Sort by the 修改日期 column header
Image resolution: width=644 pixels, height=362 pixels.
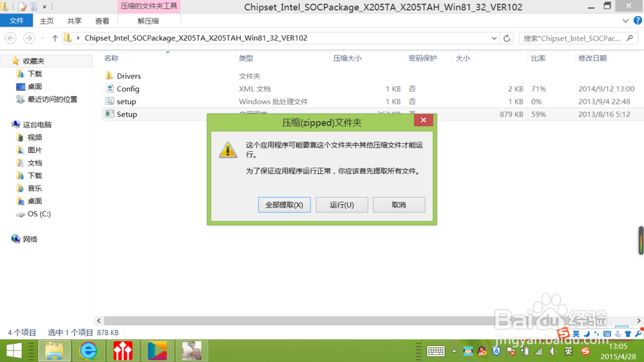pyautogui.click(x=592, y=59)
